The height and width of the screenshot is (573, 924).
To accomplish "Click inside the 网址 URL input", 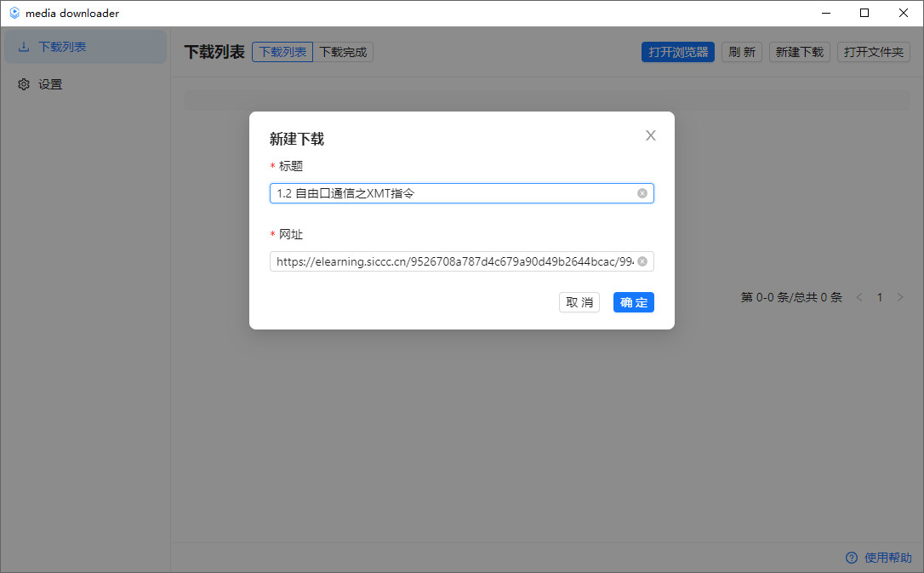I will 451,261.
